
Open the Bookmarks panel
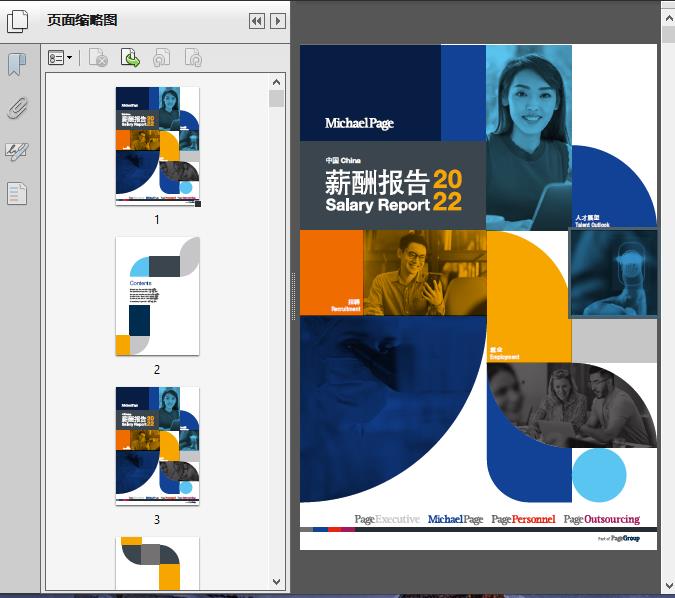click(17, 65)
